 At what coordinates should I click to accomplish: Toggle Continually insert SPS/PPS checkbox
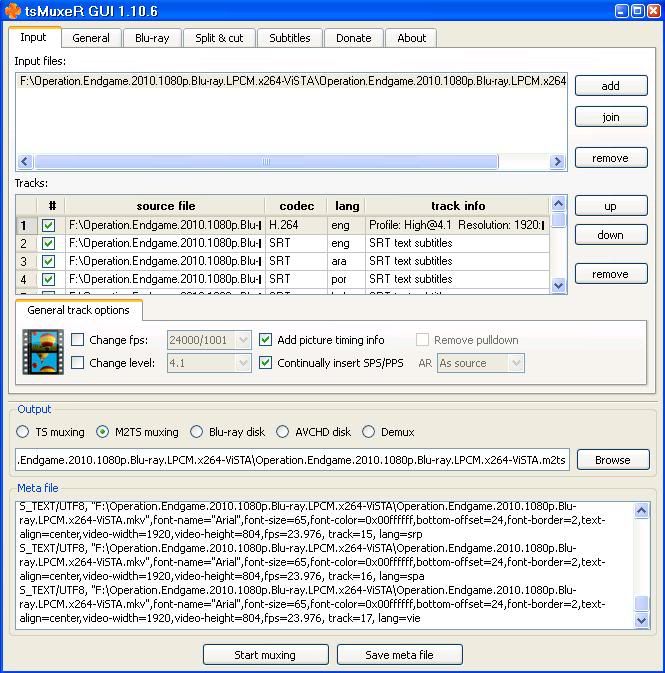click(265, 363)
